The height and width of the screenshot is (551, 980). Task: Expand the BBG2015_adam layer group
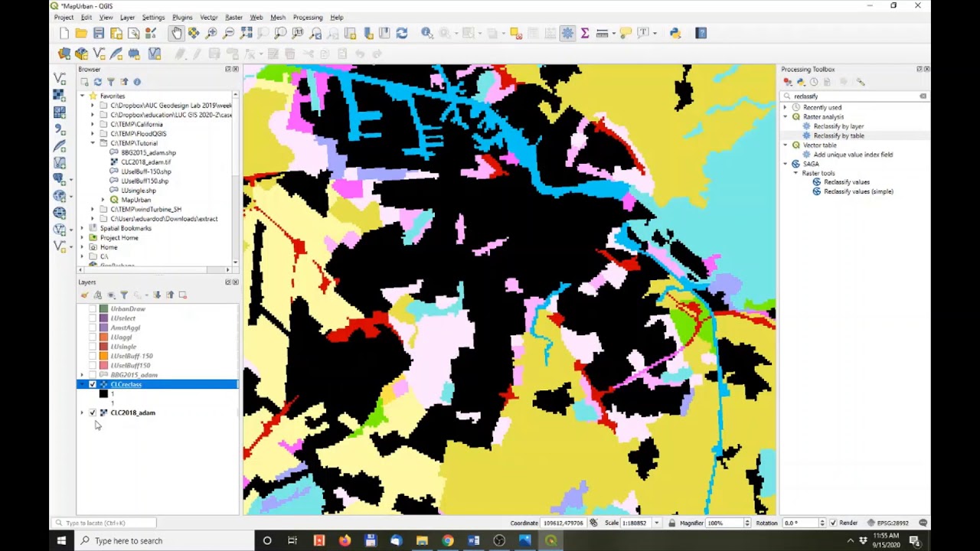coord(82,375)
